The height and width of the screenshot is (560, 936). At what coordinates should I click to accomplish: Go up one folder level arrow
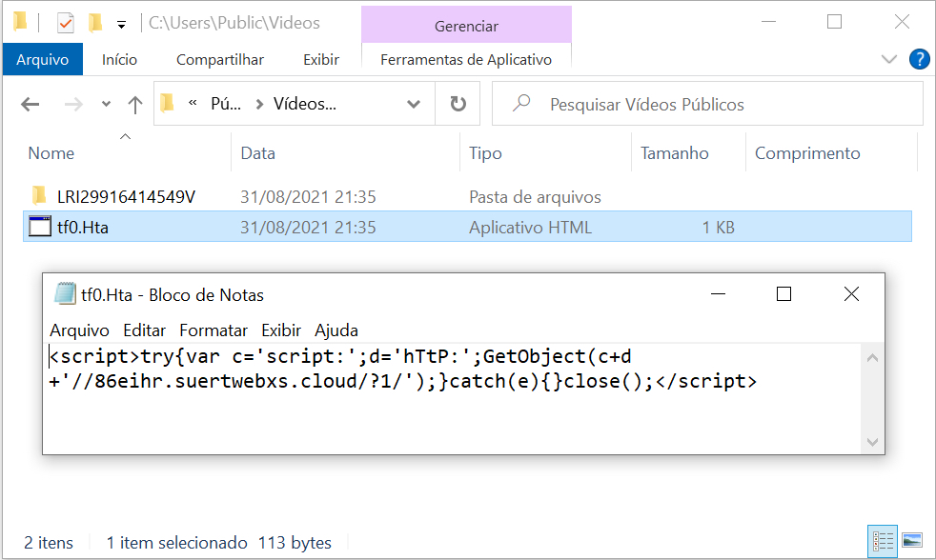tap(135, 105)
